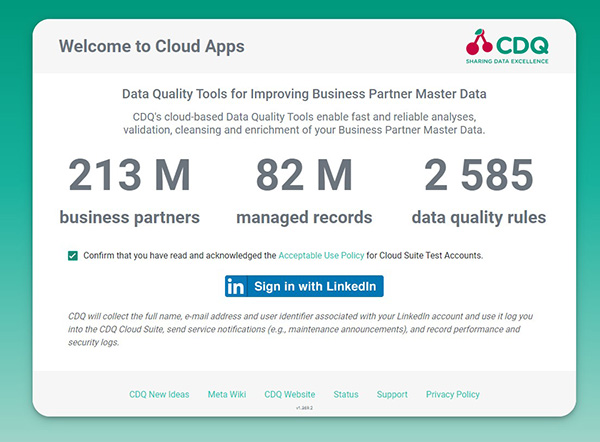Open the Support link
The image size is (600, 442).
[392, 395]
